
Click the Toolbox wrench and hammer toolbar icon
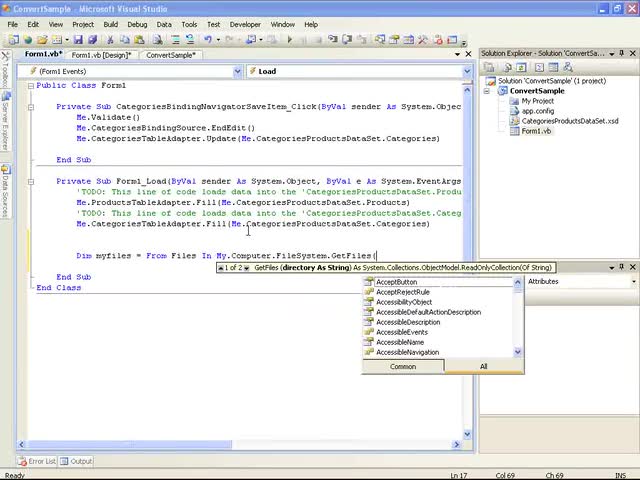click(422, 40)
